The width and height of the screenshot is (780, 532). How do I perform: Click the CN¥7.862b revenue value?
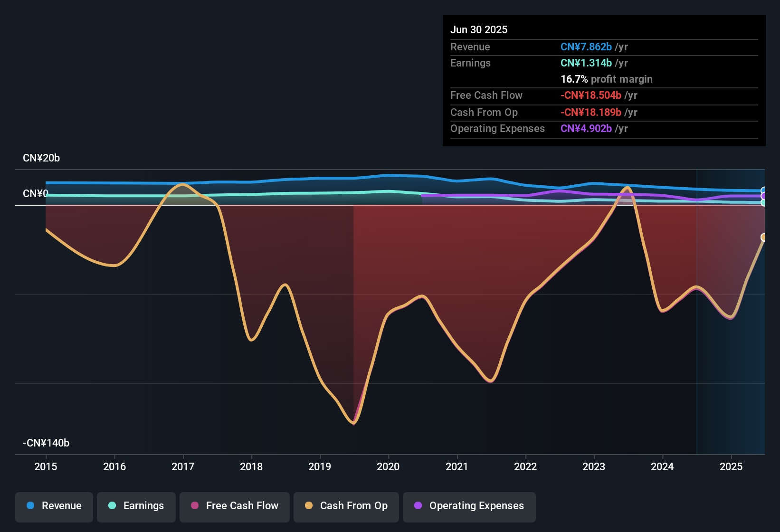tap(586, 47)
